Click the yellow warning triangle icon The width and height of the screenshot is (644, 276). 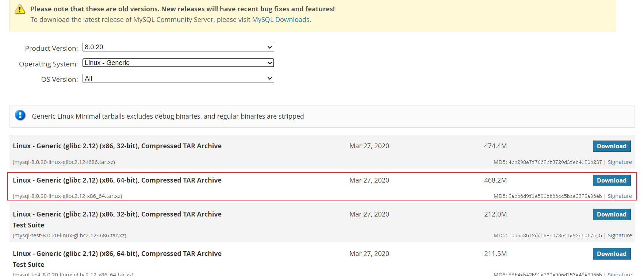click(20, 9)
